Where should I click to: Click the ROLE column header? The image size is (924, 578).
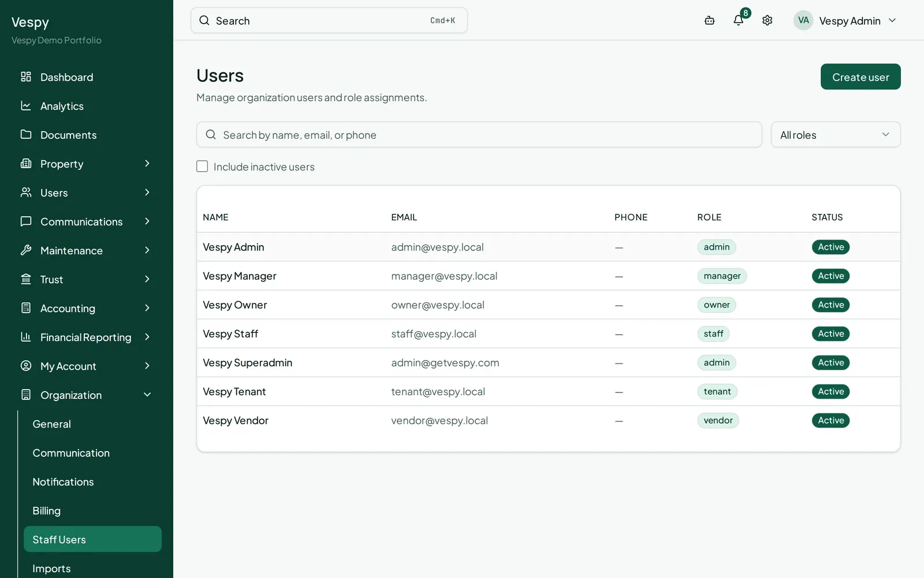point(709,217)
